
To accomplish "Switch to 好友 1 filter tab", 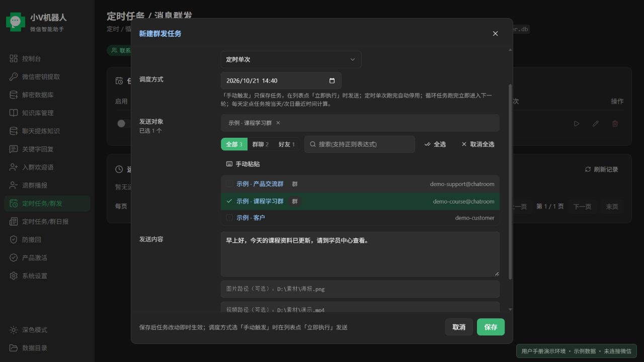I will [x=287, y=144].
